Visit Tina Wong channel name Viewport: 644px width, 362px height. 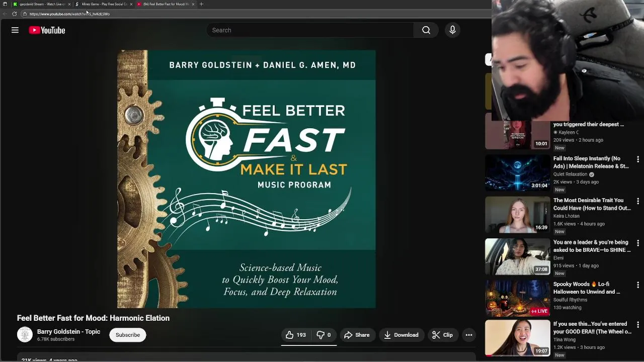(x=564, y=340)
